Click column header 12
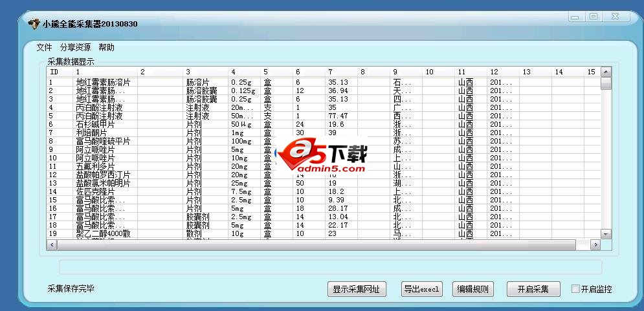 coord(503,72)
